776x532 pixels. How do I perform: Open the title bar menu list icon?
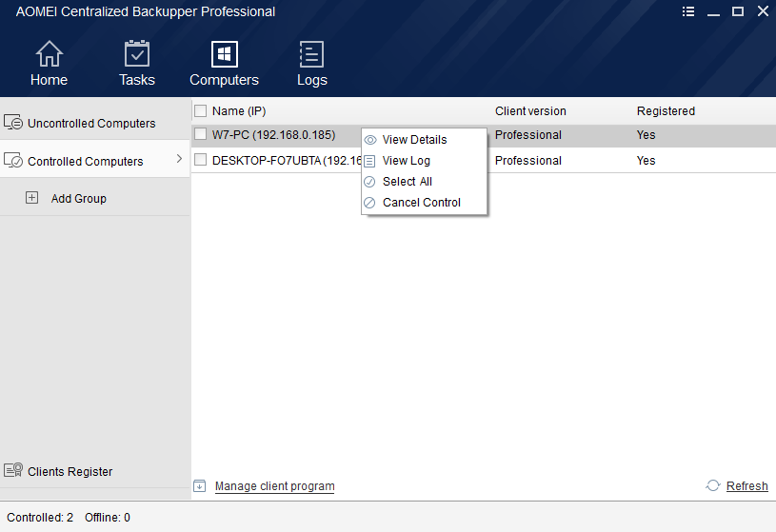click(x=687, y=11)
